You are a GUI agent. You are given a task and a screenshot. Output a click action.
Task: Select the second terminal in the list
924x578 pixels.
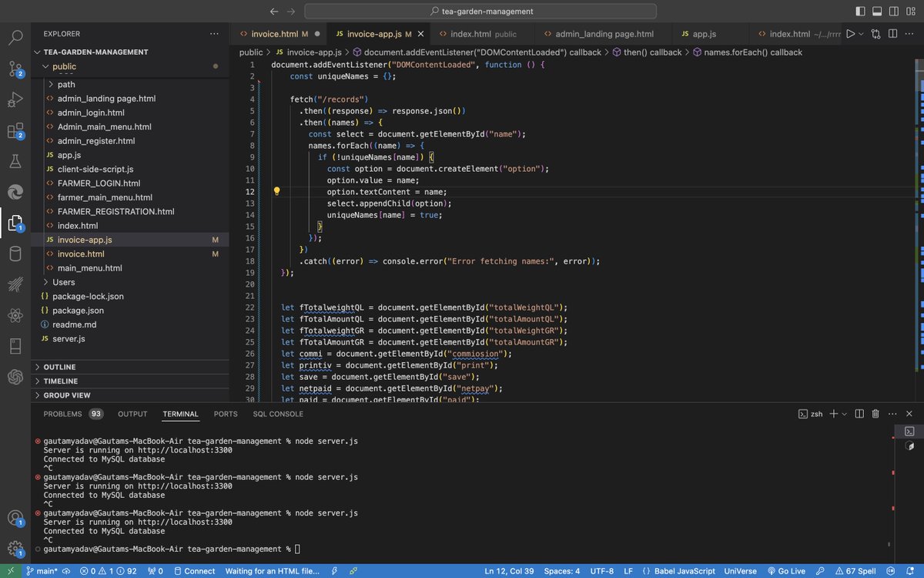[909, 446]
